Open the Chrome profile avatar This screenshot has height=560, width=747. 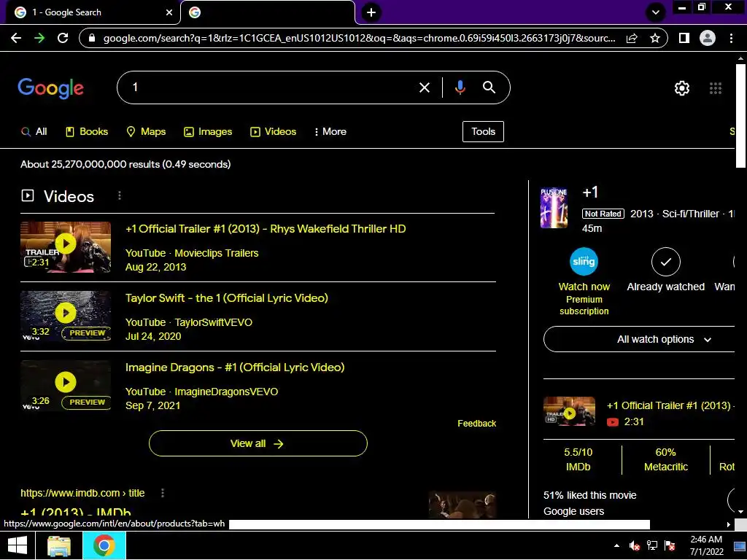point(707,38)
